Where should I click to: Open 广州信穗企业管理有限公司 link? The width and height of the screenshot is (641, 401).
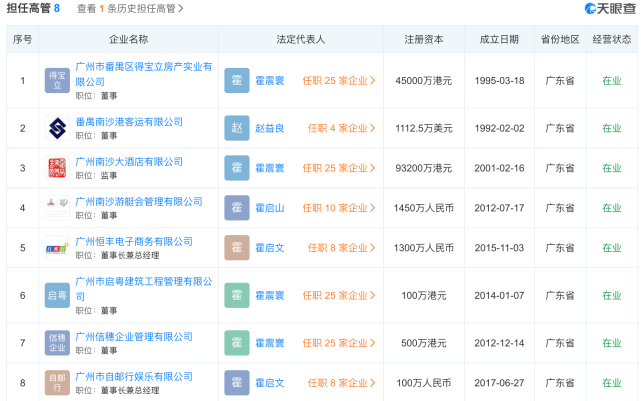[x=134, y=337]
